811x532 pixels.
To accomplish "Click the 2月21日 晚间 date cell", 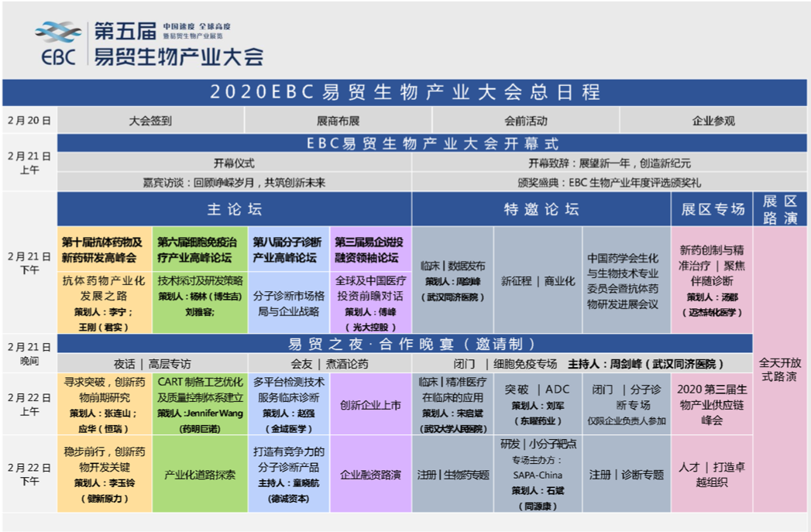I will (x=29, y=353).
